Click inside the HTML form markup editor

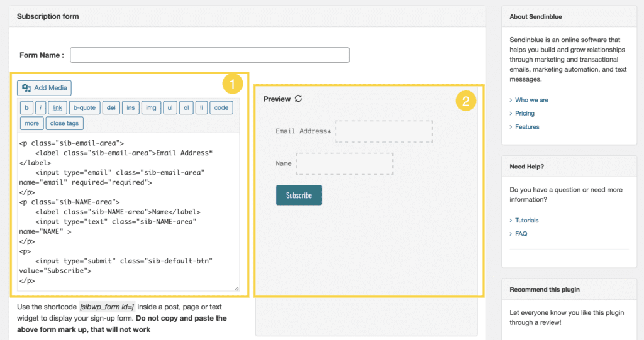[128, 212]
